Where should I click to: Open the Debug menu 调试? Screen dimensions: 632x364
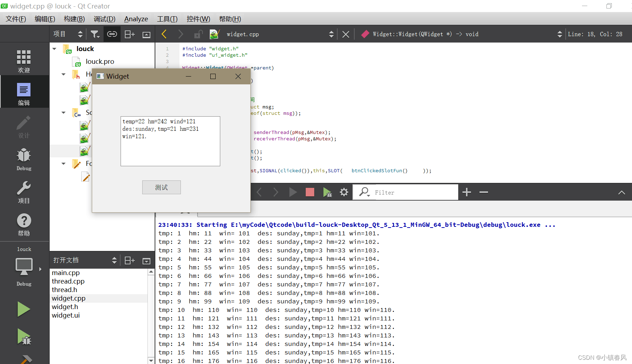[x=104, y=19]
